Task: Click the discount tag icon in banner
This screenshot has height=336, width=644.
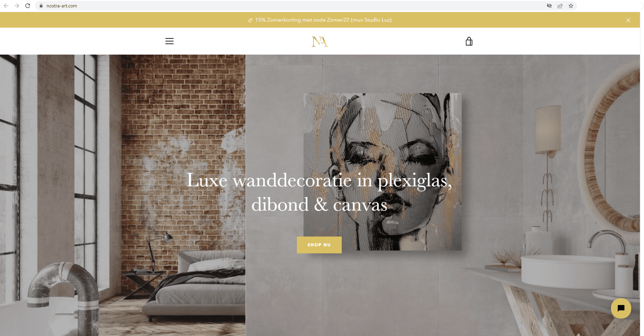Action: [x=250, y=20]
